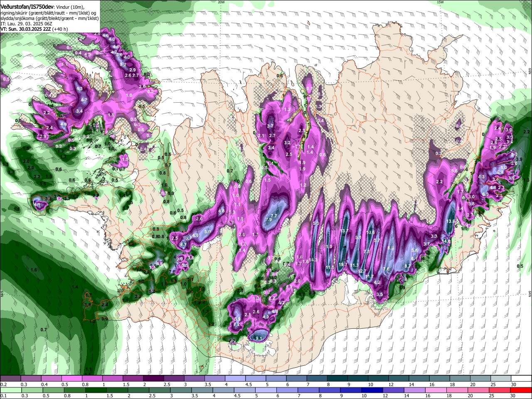Click the precipitation value 14.3 on the map
The width and height of the screenshot is (532, 399).
pyautogui.click(x=313, y=260)
